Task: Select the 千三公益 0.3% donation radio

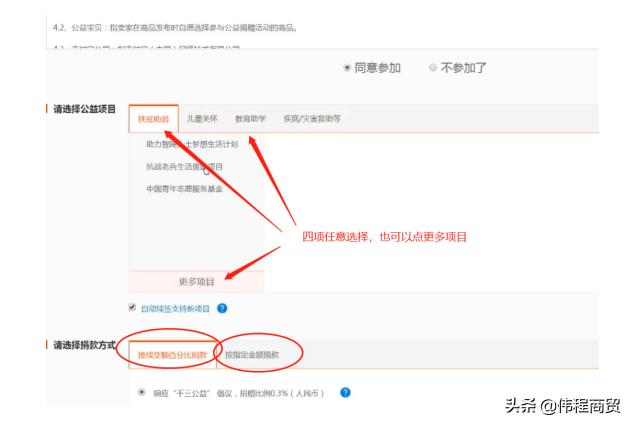Action: (x=142, y=392)
